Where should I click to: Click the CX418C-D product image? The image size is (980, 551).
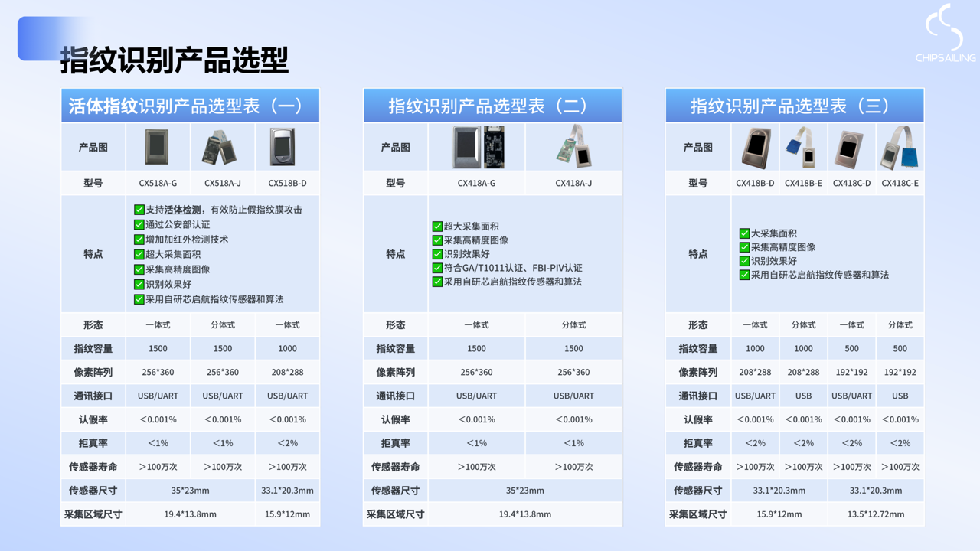[851, 147]
